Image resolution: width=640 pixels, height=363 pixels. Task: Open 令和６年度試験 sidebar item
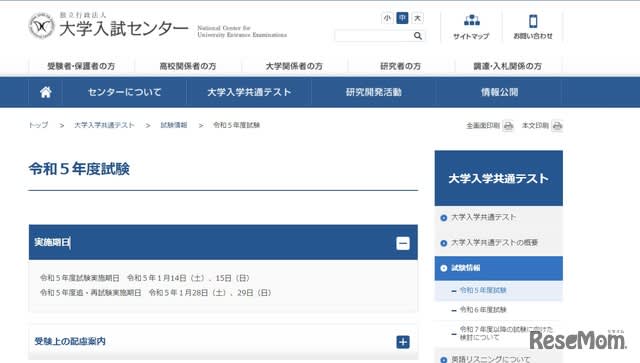point(483,310)
